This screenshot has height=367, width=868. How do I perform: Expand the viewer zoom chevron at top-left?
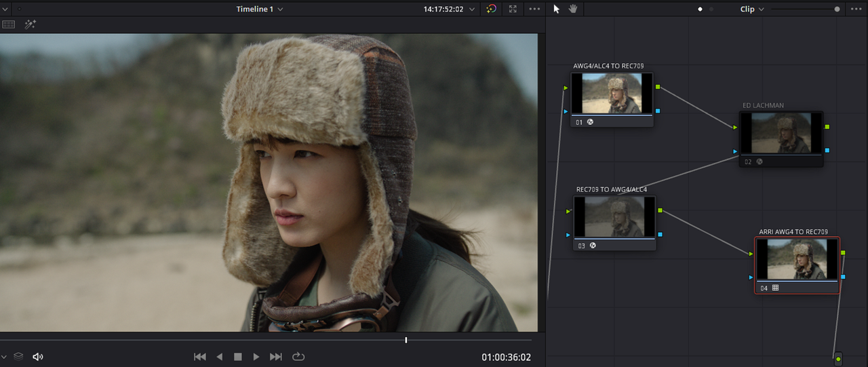click(x=5, y=9)
